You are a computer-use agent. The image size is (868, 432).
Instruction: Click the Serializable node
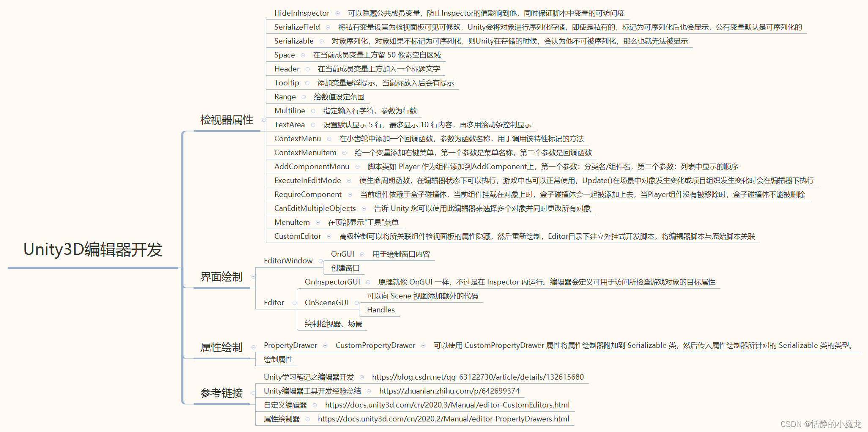pyautogui.click(x=294, y=41)
